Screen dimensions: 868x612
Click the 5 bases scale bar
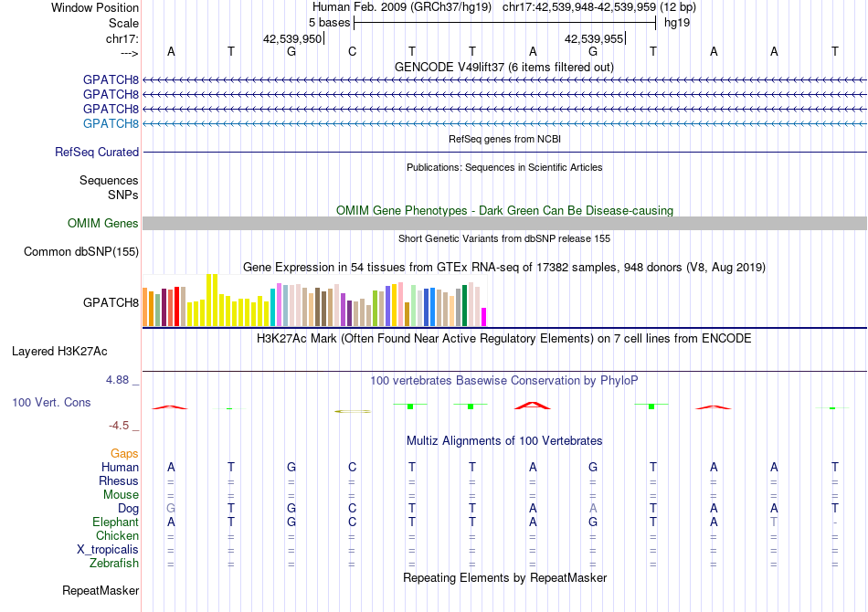click(505, 23)
